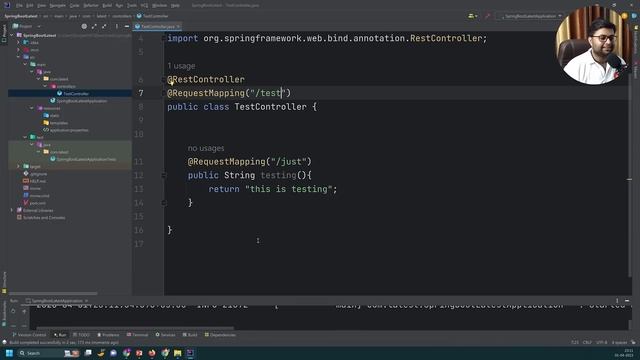Click the '1 usage' hint above @RestController
This screenshot has width=640, height=360.
tap(181, 66)
